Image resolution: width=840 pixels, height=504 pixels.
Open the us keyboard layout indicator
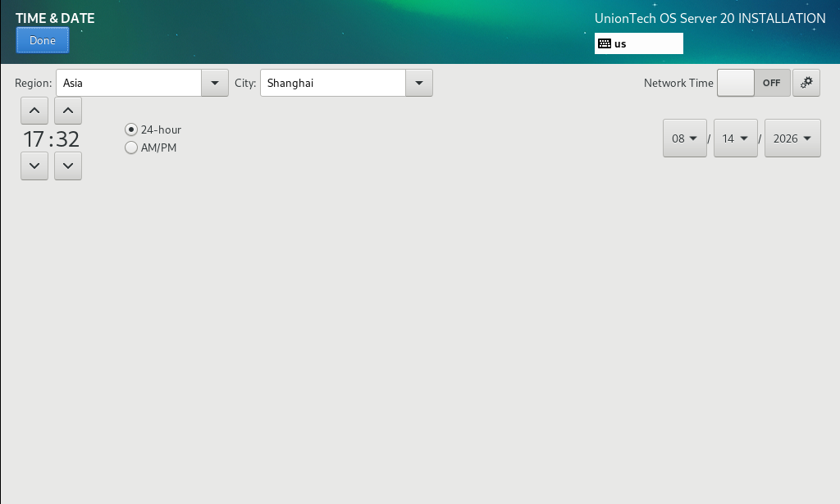(638, 43)
